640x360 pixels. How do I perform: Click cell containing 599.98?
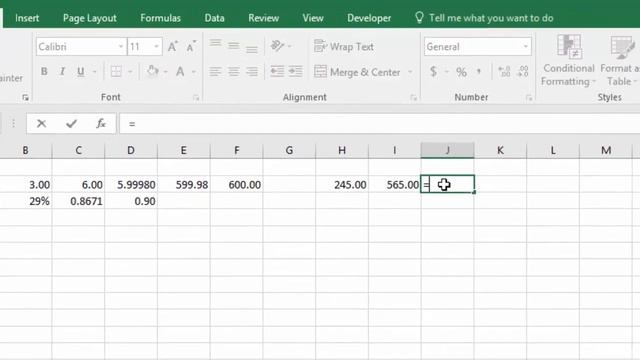[x=184, y=184]
